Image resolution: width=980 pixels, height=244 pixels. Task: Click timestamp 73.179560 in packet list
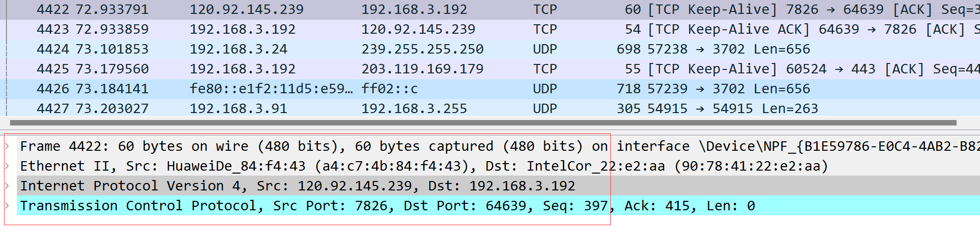(112, 69)
